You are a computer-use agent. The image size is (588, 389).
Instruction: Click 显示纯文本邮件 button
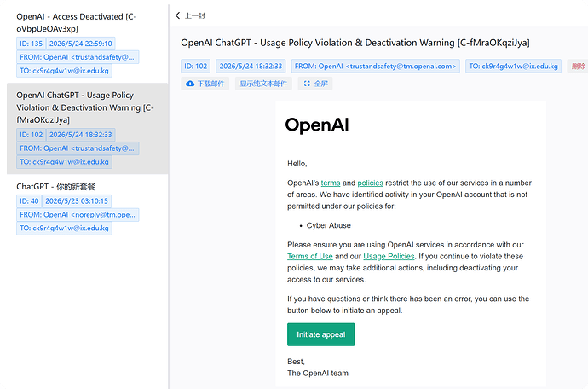click(263, 84)
